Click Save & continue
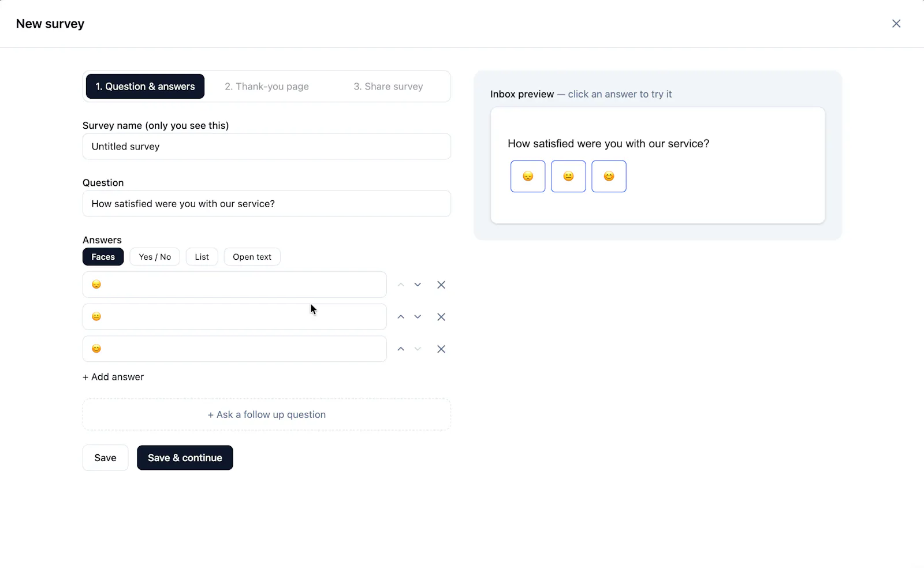This screenshot has width=924, height=568. pos(185,458)
